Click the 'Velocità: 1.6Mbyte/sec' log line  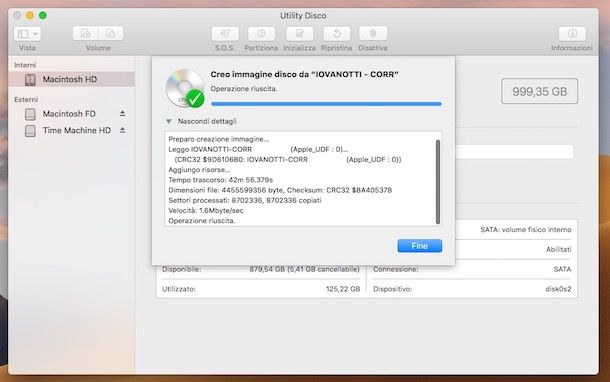pos(206,210)
